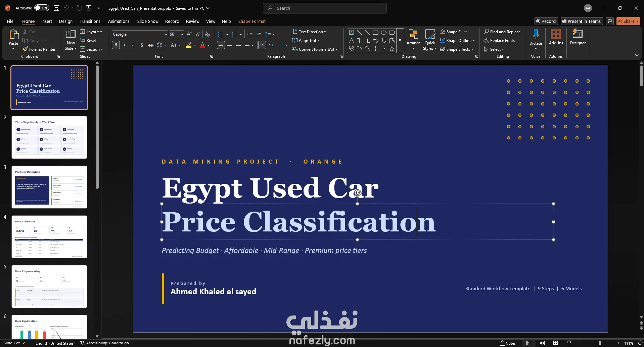Click the zoom slider handle
Screen dimensions: 644x347
click(600, 343)
